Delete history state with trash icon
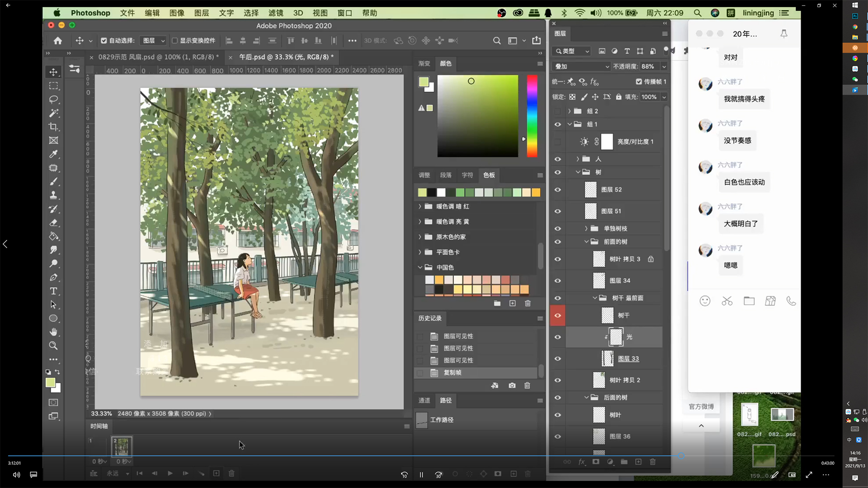 (527, 385)
